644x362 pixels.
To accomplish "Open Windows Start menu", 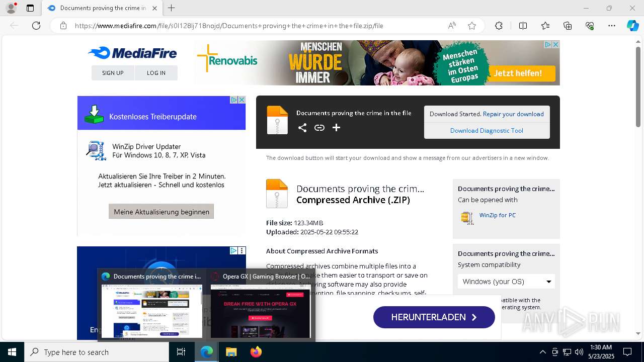I will (12, 352).
